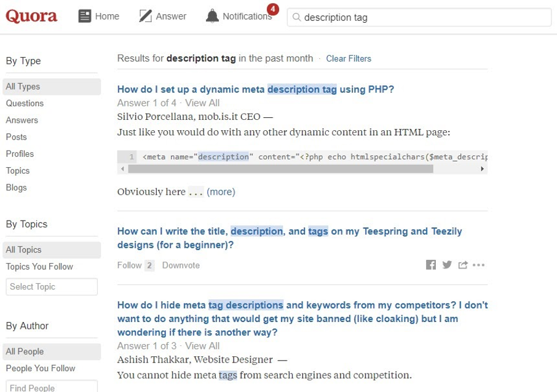This screenshot has height=392, width=557.
Task: Click the share arrow icon
Action: 463,264
